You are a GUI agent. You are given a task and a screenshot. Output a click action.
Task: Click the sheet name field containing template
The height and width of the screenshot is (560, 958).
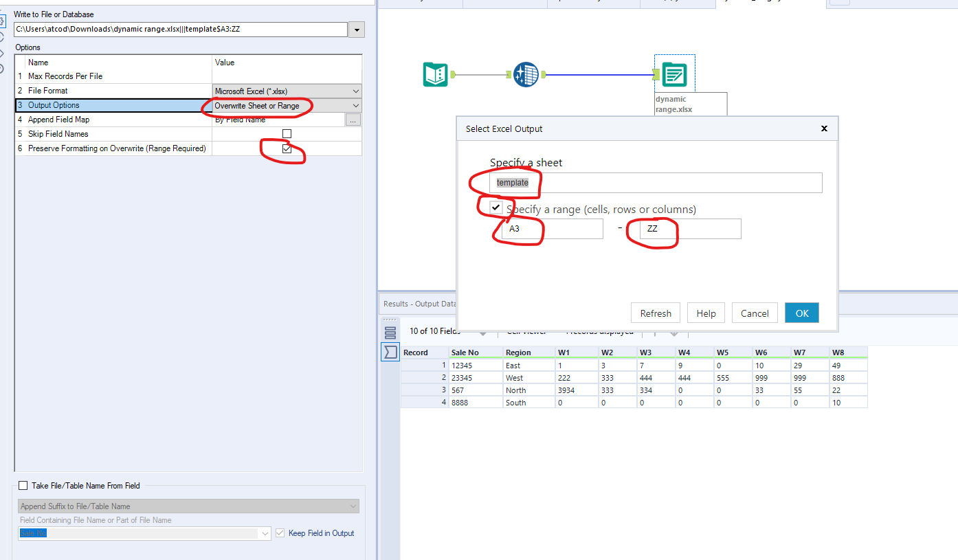(x=656, y=183)
